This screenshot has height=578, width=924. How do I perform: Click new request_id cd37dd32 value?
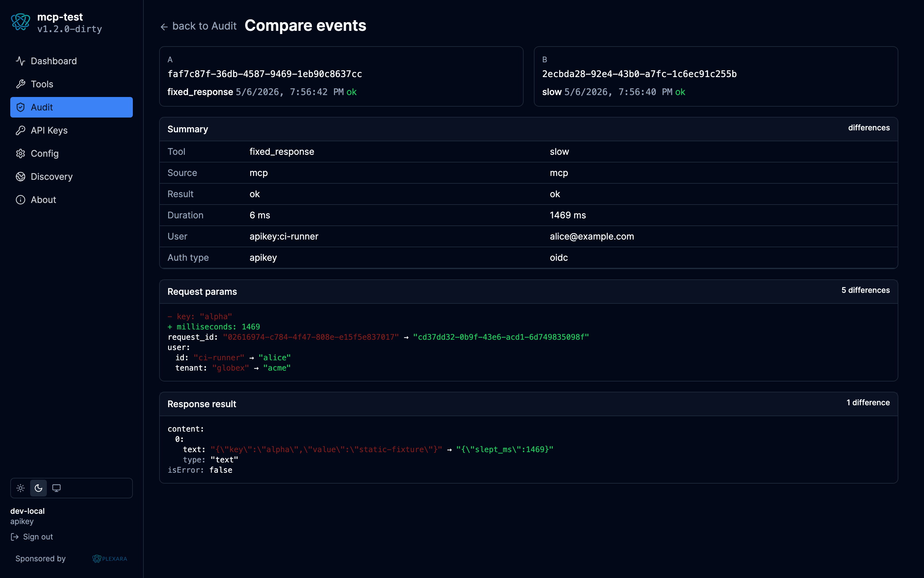(501, 337)
